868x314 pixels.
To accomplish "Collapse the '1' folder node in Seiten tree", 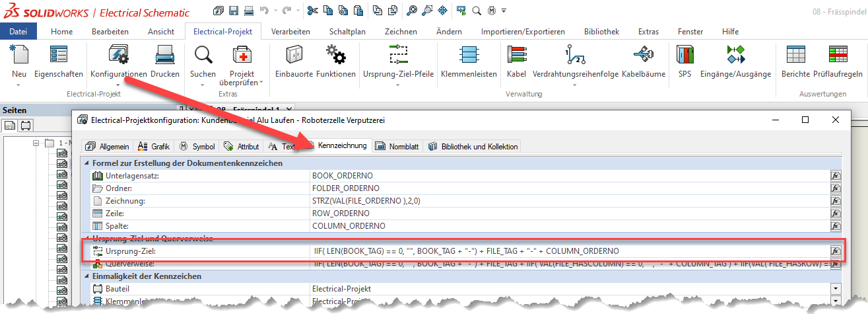I will (x=37, y=143).
